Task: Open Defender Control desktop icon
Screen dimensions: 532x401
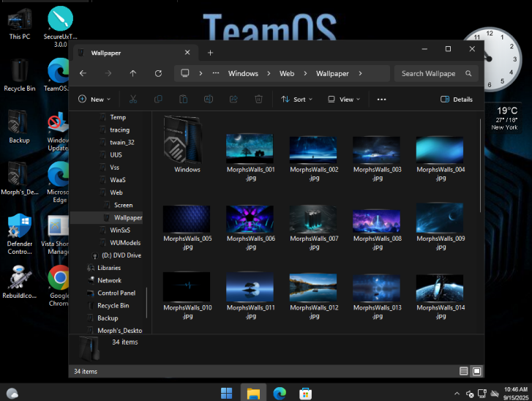Action: pos(20,234)
